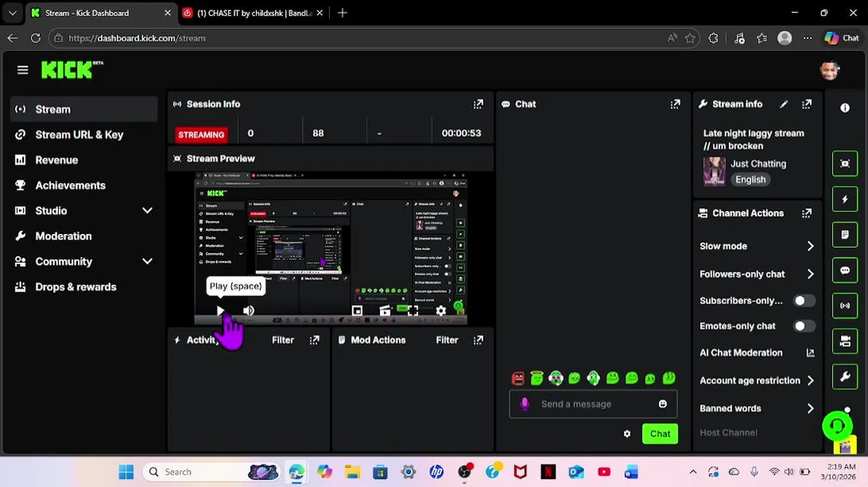Open the green headset support bubble

point(838,426)
